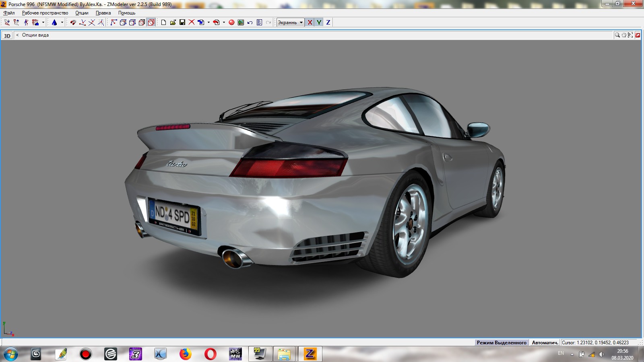Select the viewport zoom magnifier tool
The image size is (644, 362).
point(617,35)
